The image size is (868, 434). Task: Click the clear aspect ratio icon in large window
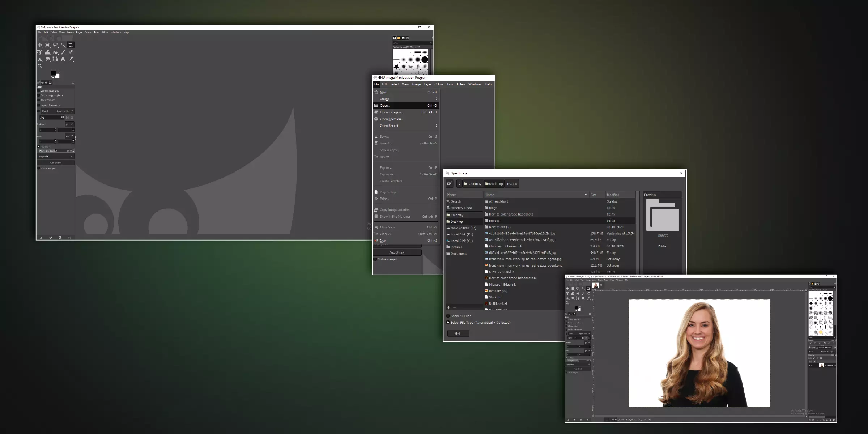[x=62, y=117]
